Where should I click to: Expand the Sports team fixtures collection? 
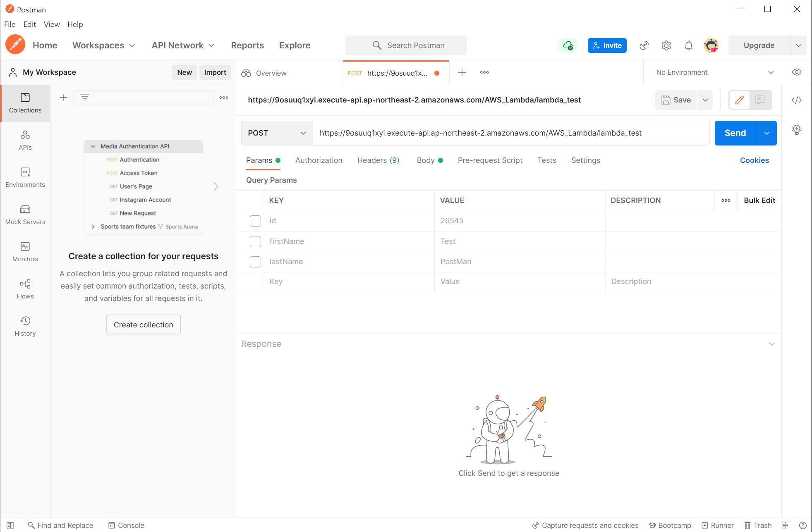point(93,227)
